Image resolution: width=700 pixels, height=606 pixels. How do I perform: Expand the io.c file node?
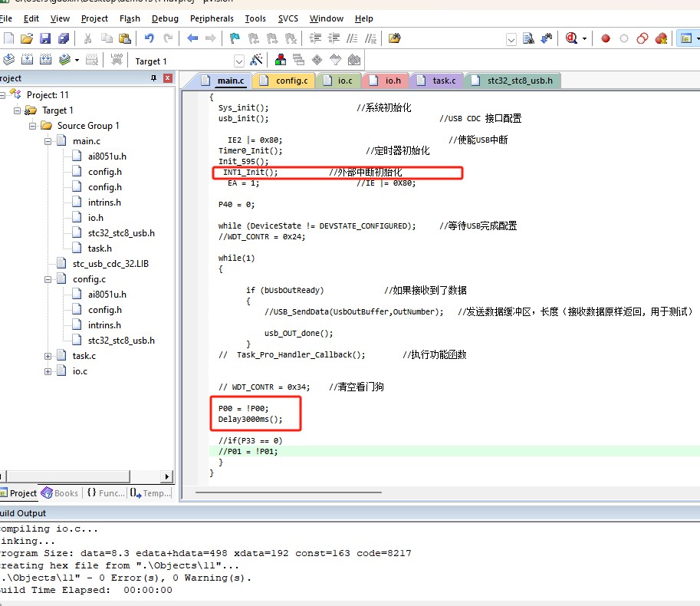(x=48, y=371)
